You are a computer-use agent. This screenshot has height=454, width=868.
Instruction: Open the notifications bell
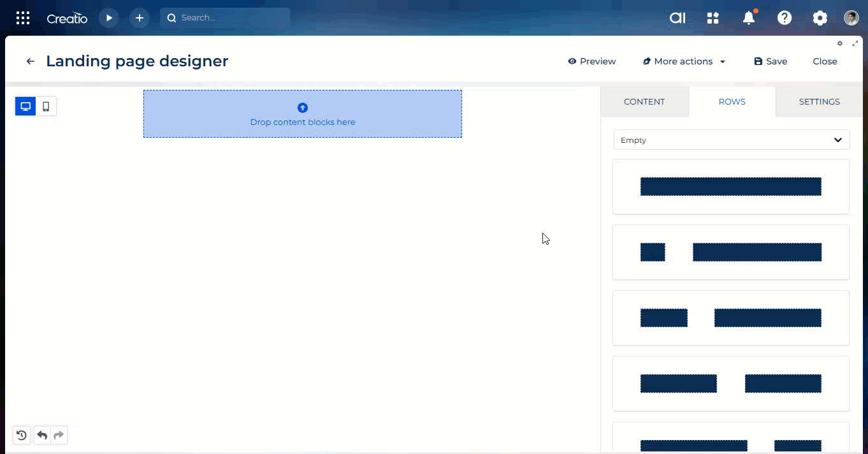click(749, 18)
